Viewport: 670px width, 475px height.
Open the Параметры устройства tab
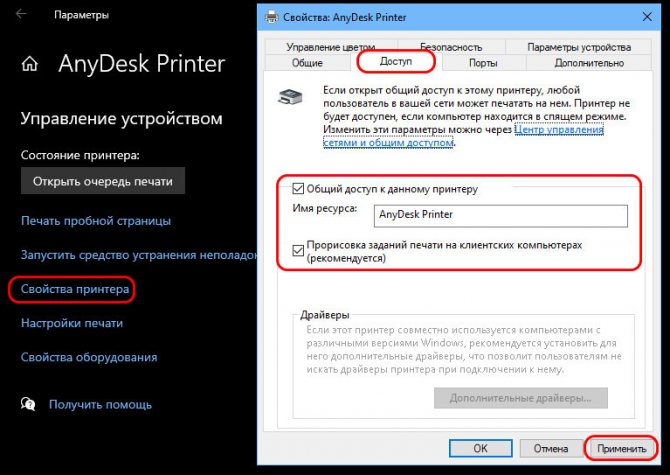click(579, 47)
